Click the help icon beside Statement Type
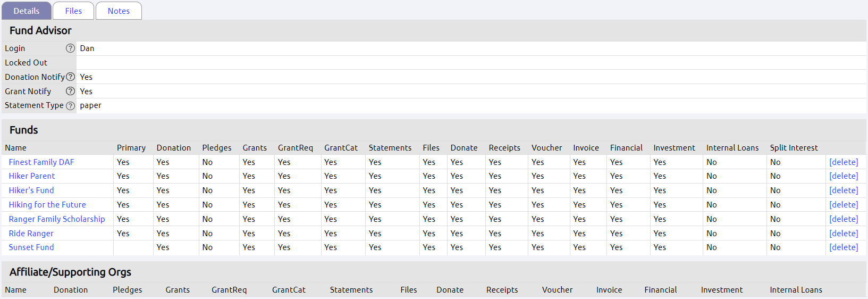 pos(70,106)
